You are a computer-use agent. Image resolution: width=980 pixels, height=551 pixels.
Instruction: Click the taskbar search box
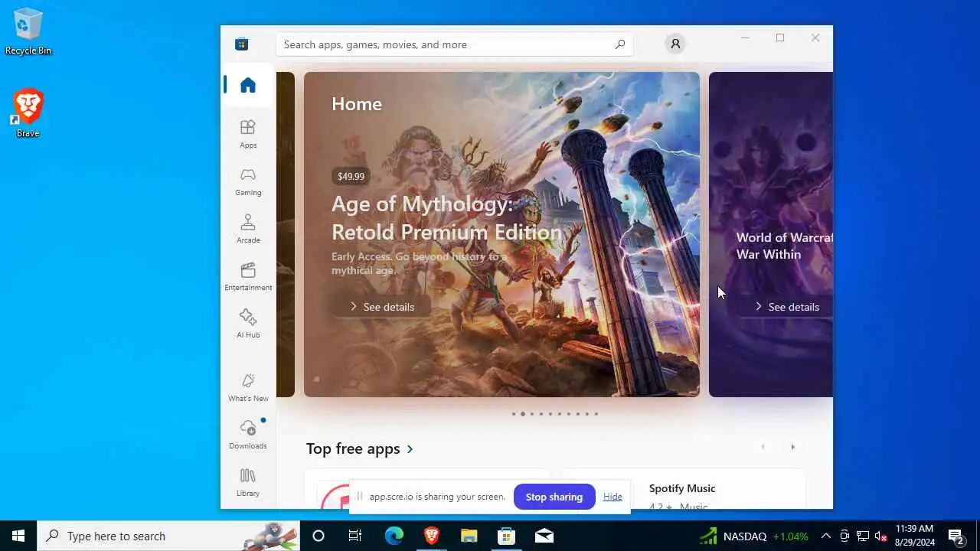pyautogui.click(x=168, y=536)
